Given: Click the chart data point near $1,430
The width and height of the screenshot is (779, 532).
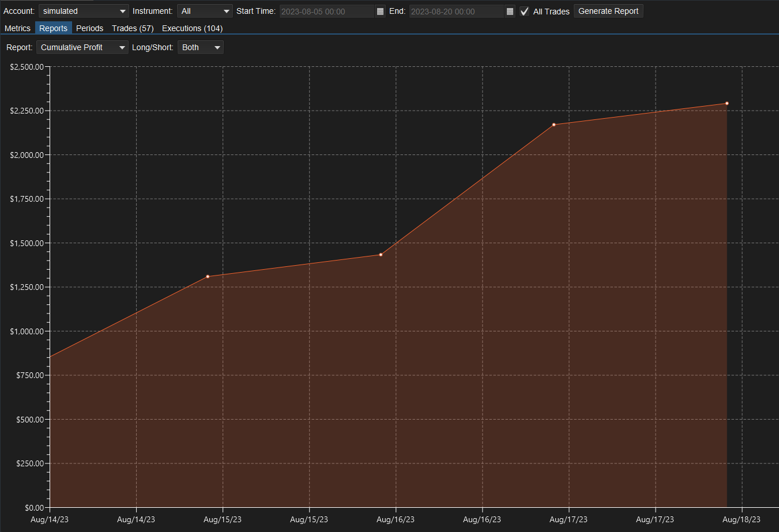Looking at the screenshot, I should pyautogui.click(x=381, y=255).
